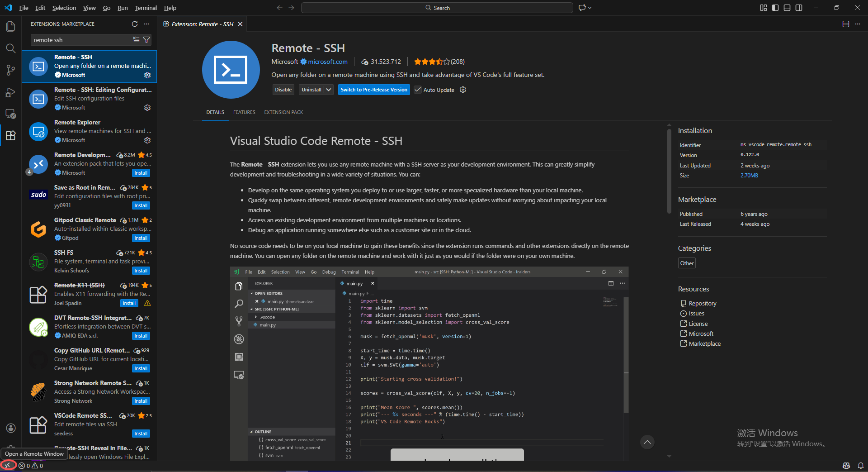Toggle the Auto Update checkbox
Image resolution: width=868 pixels, height=472 pixels.
[x=418, y=90]
